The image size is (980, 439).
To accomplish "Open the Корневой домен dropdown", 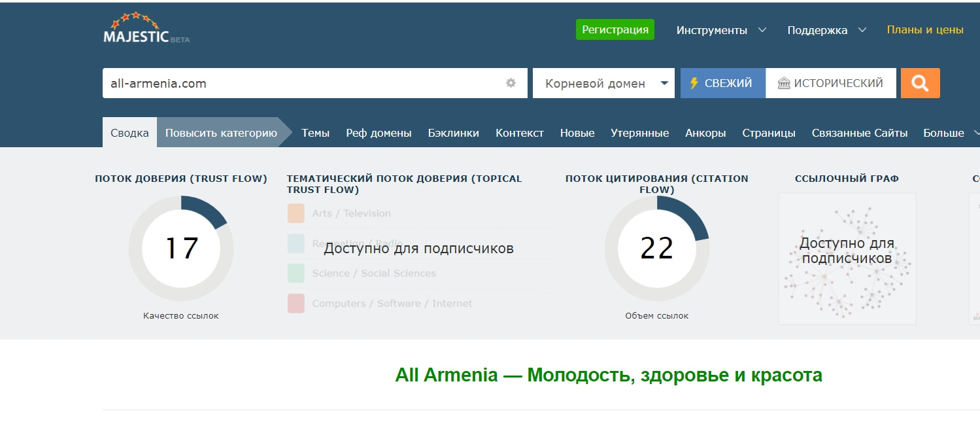I will [603, 83].
